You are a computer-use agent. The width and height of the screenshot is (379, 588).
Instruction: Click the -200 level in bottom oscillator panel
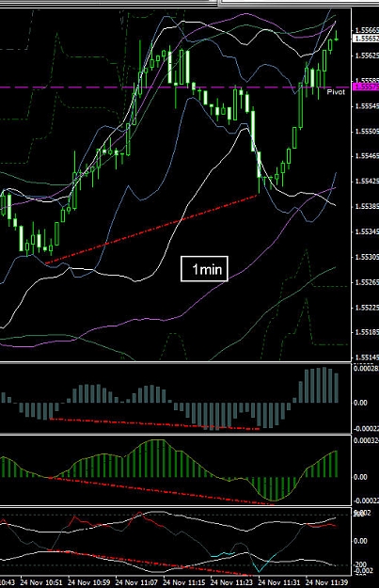(x=360, y=564)
